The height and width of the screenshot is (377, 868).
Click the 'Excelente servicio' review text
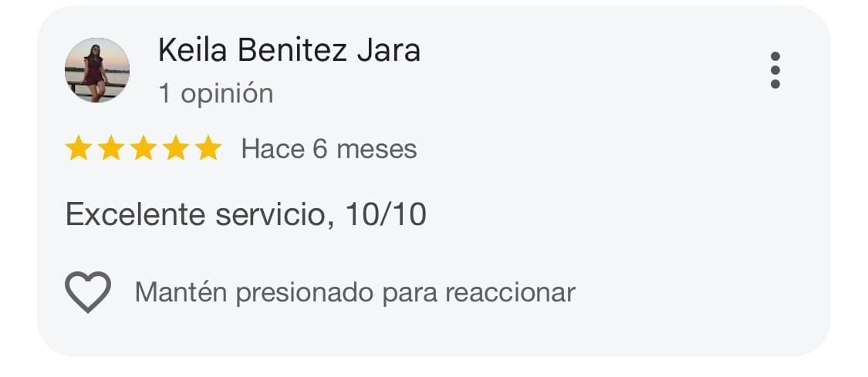199,214
